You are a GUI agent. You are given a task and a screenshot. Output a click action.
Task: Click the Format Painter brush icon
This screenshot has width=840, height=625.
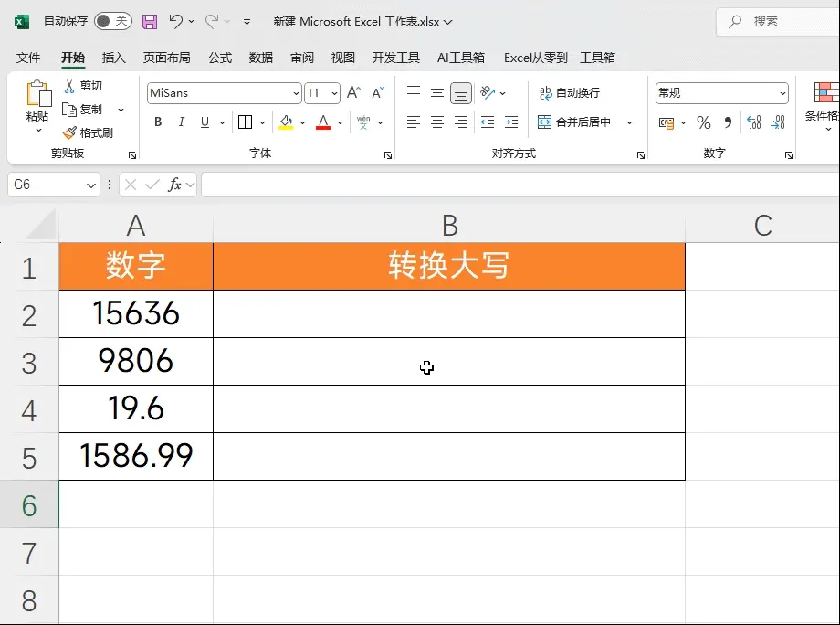click(69, 133)
